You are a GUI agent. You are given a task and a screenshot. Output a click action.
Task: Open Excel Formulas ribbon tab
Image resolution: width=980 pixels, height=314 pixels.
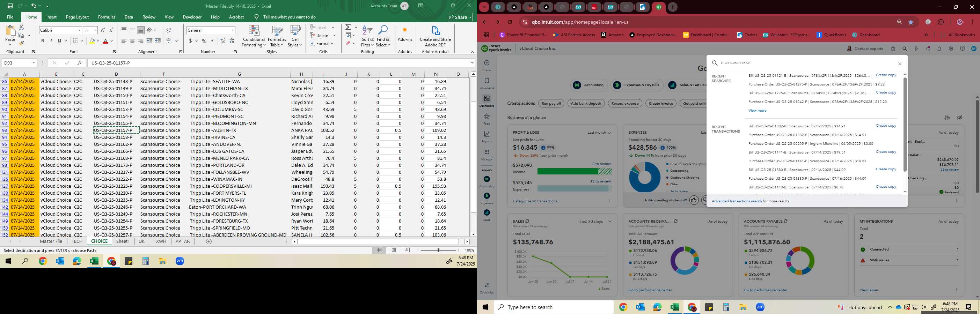[107, 17]
